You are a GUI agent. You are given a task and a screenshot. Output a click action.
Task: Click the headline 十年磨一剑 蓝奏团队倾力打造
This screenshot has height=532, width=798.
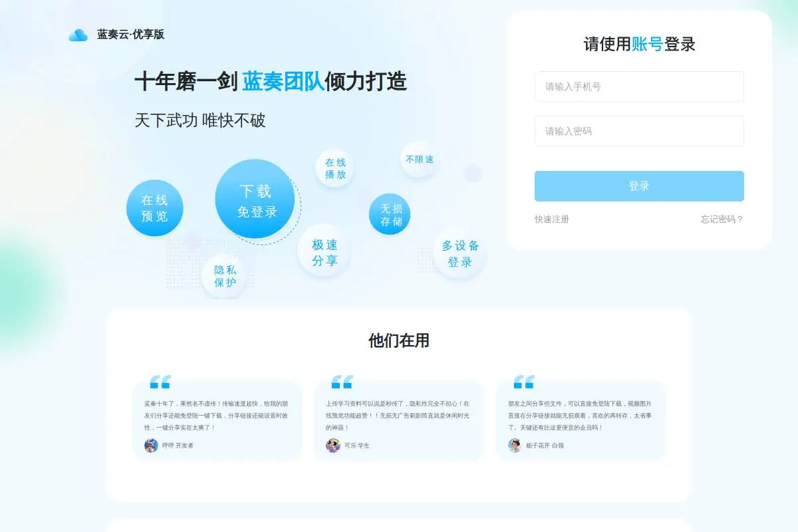click(x=271, y=81)
